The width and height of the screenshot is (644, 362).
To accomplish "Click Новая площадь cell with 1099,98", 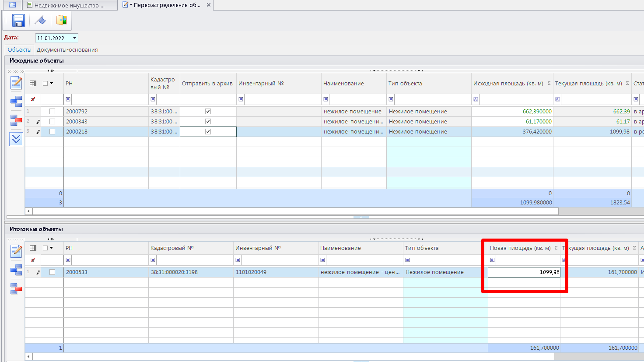I will 524,272.
